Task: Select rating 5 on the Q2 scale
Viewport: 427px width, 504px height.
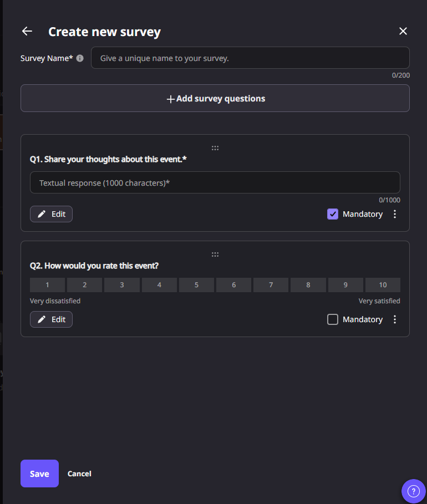Action: coord(196,285)
